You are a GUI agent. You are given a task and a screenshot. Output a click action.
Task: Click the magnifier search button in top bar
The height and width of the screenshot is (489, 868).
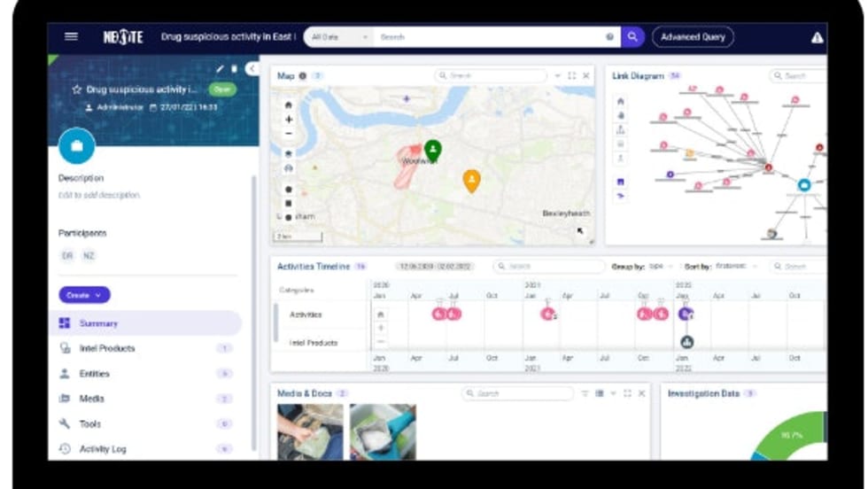click(x=632, y=37)
